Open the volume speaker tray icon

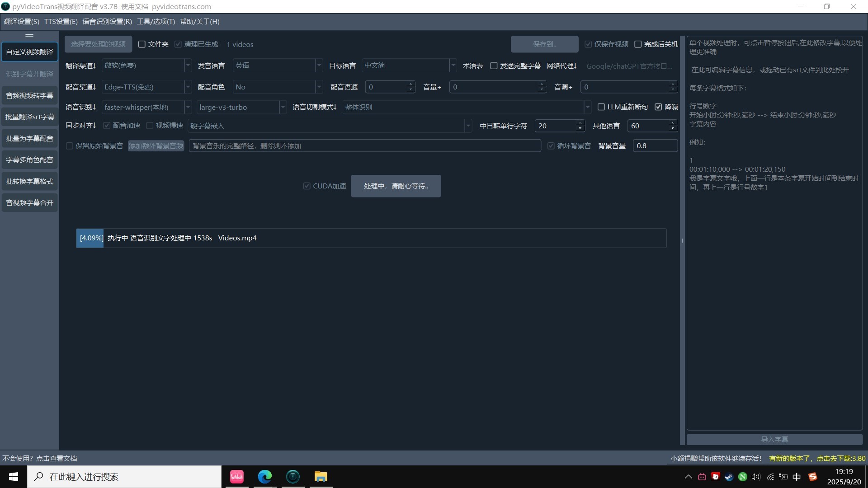756,477
